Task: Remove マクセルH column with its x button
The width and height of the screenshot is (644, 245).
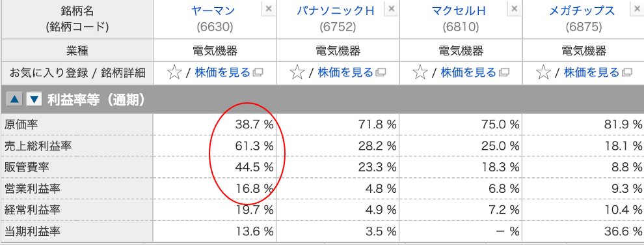Action: tap(514, 8)
